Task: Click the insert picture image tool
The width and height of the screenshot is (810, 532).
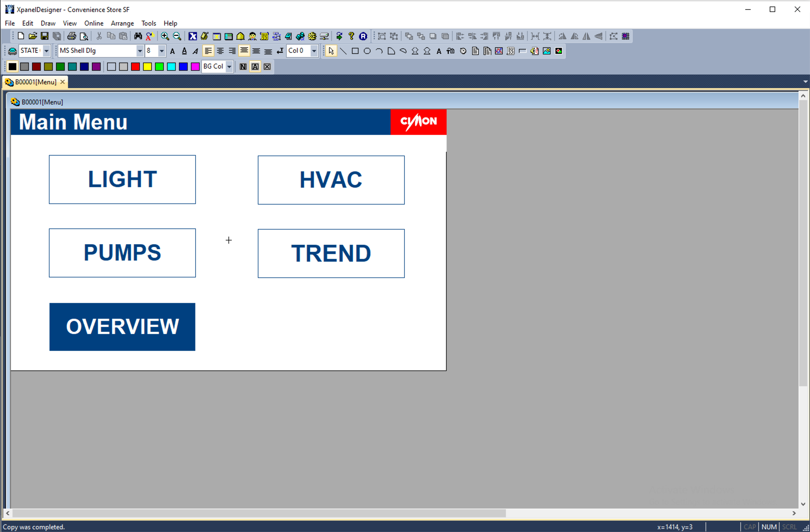Action: [547, 51]
